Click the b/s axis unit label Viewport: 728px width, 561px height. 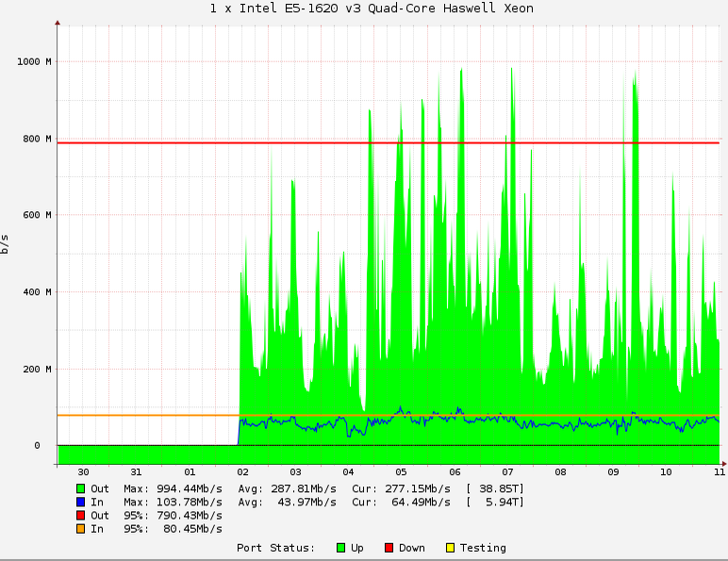pyautogui.click(x=5, y=244)
